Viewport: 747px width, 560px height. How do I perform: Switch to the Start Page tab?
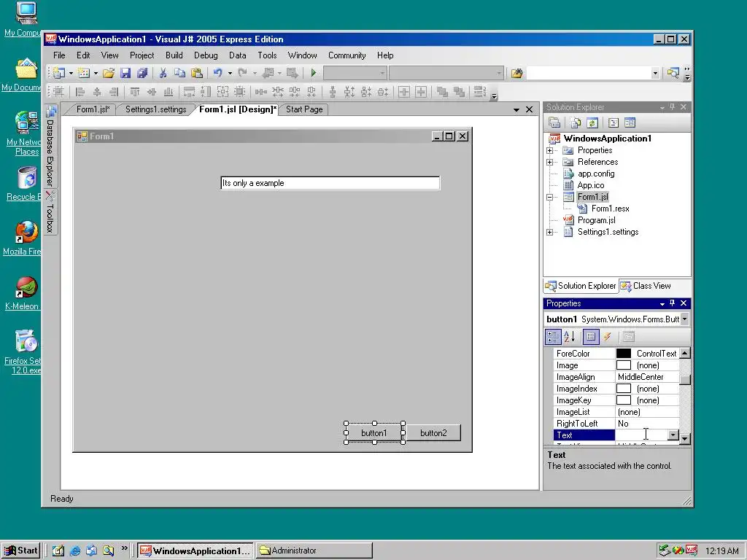pyautogui.click(x=304, y=109)
